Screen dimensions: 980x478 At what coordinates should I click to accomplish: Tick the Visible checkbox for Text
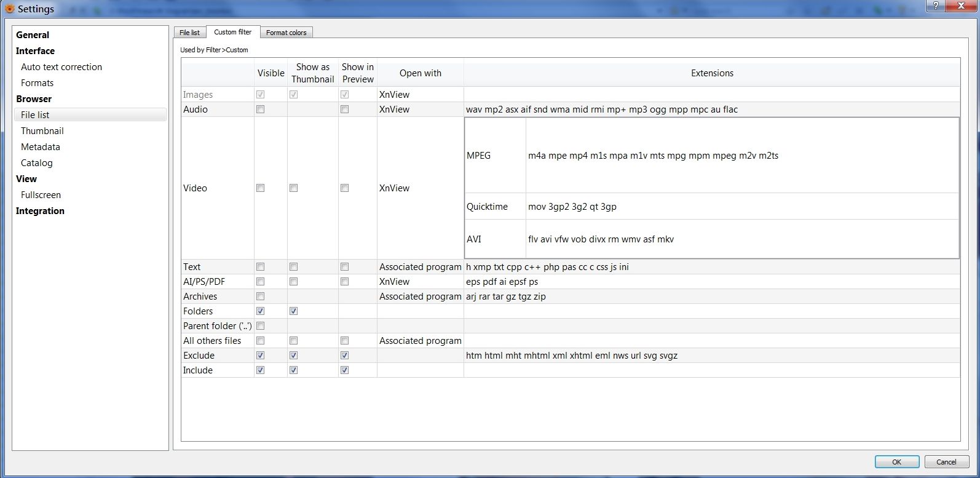click(261, 267)
